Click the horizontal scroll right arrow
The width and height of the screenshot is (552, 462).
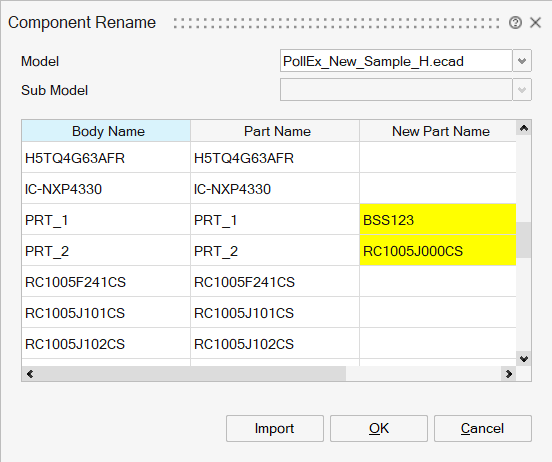[509, 374]
